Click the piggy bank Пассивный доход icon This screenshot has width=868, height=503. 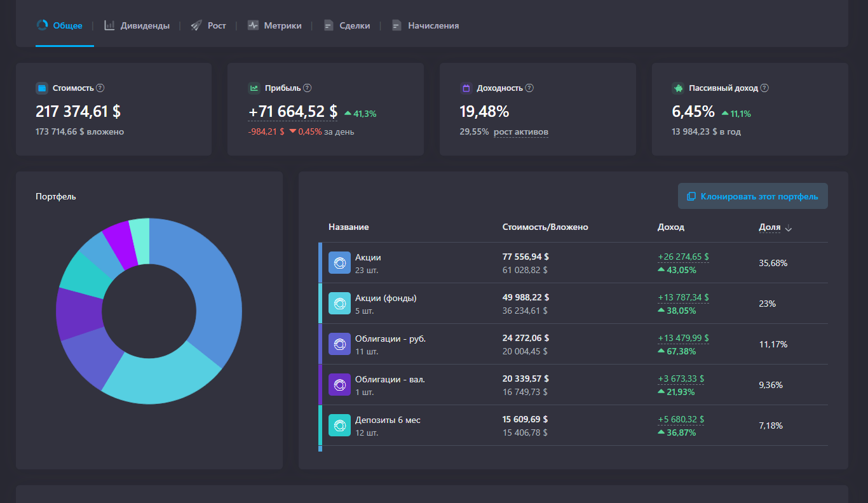pyautogui.click(x=678, y=88)
